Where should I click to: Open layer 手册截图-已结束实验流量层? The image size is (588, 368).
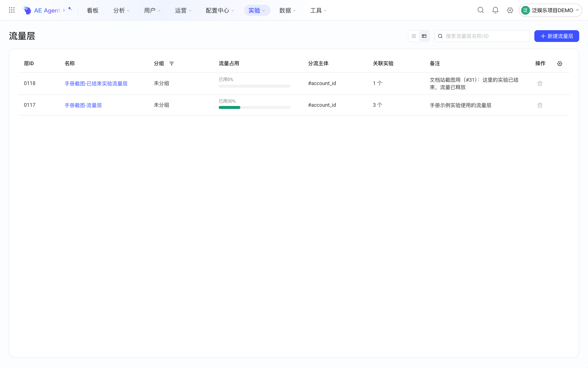96,84
